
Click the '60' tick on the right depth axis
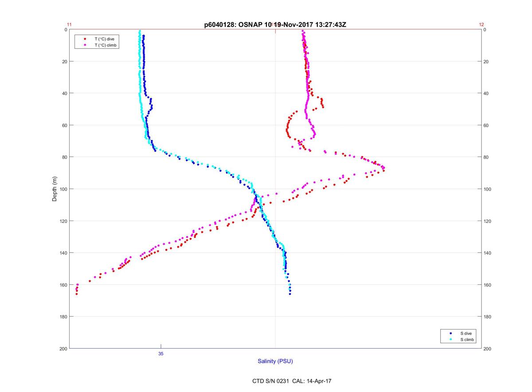tap(486, 125)
